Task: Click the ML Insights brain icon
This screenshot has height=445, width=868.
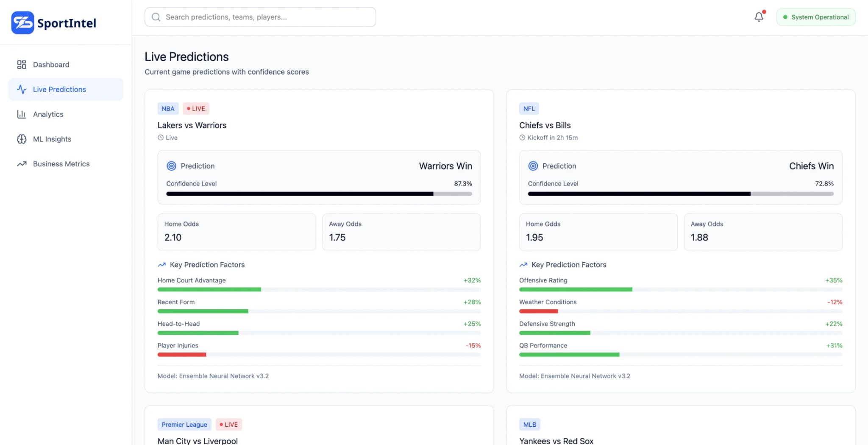Action: click(22, 139)
